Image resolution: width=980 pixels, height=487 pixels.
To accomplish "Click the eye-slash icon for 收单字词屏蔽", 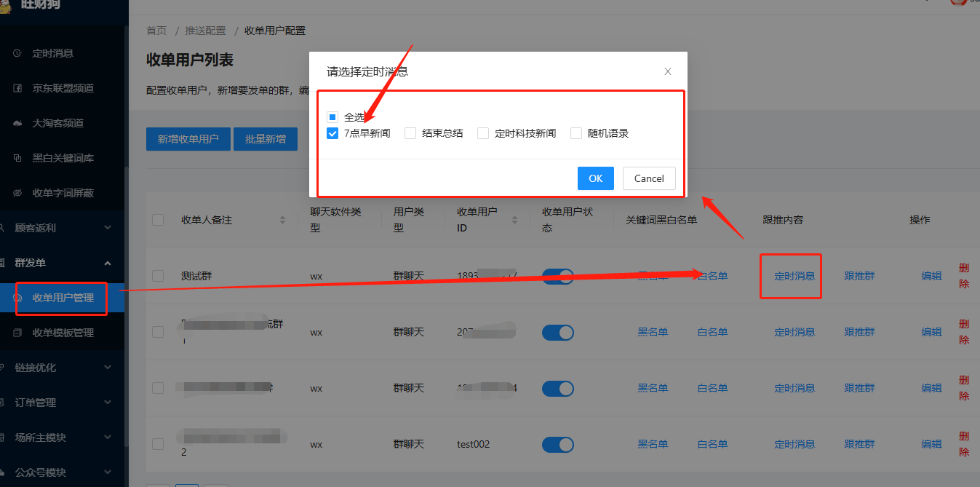I will point(18,193).
